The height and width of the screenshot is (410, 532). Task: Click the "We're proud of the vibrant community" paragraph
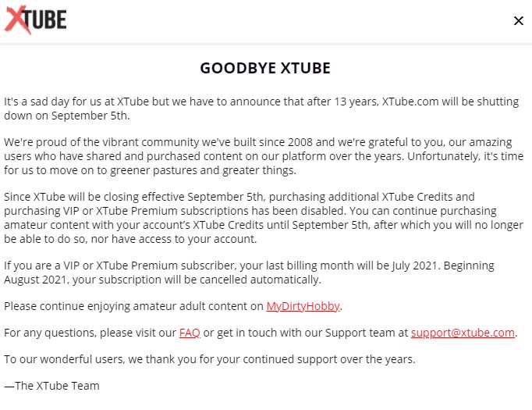pyautogui.click(x=234, y=156)
